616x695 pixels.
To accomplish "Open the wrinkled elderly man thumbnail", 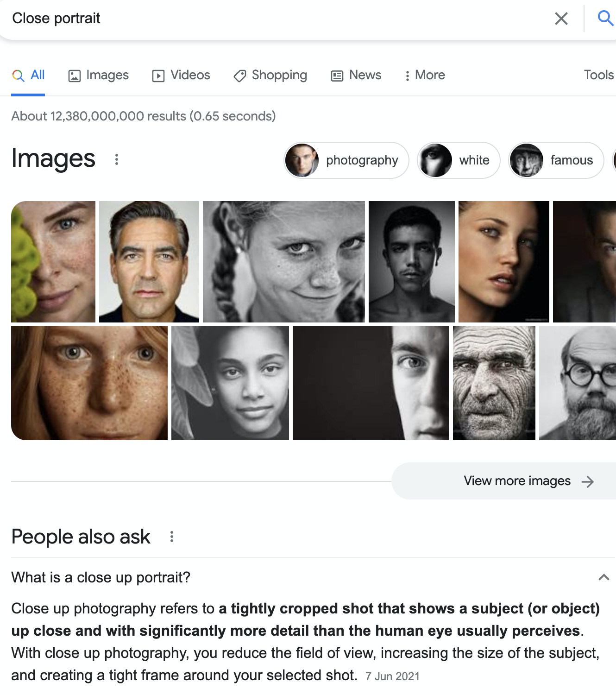I will [x=494, y=383].
